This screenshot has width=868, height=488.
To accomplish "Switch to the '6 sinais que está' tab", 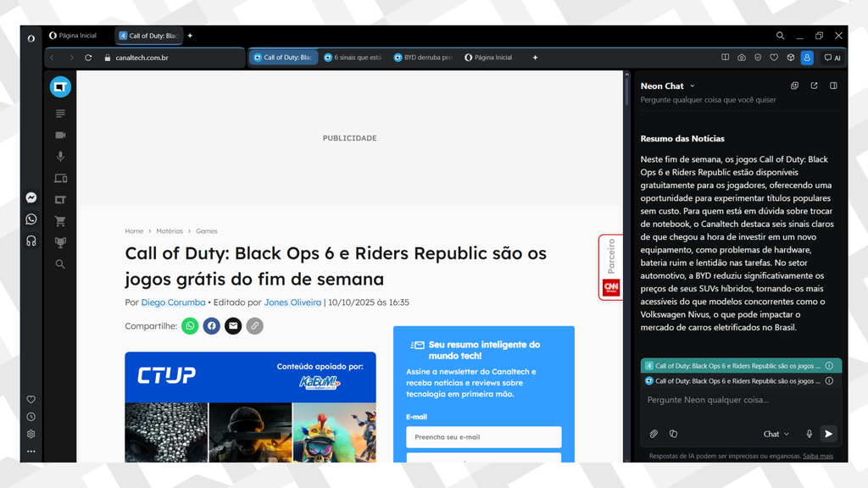I will (352, 58).
